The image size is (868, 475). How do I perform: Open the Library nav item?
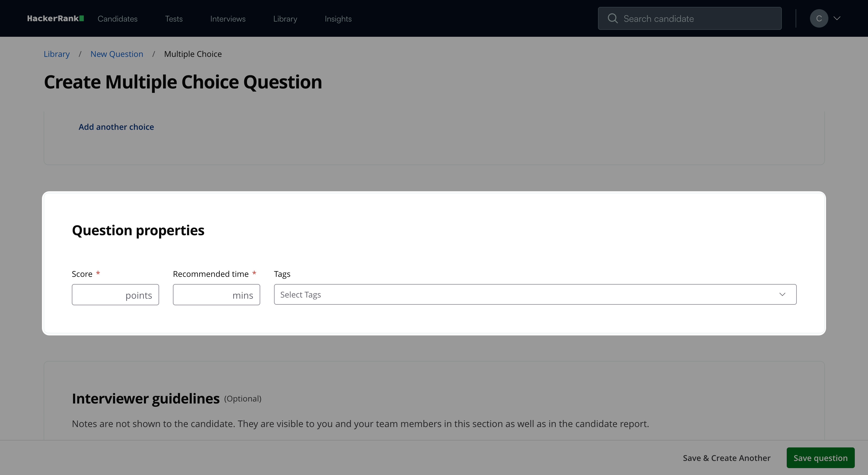[285, 19]
